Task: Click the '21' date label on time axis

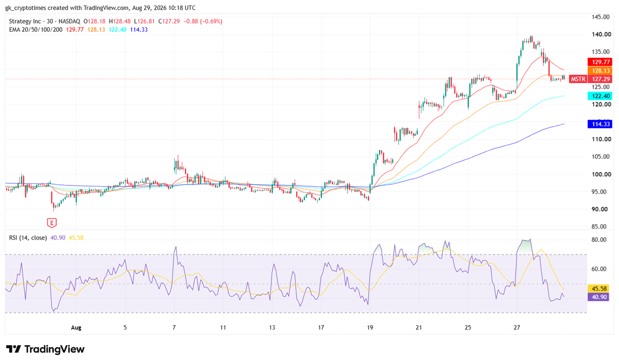Action: 419,327
